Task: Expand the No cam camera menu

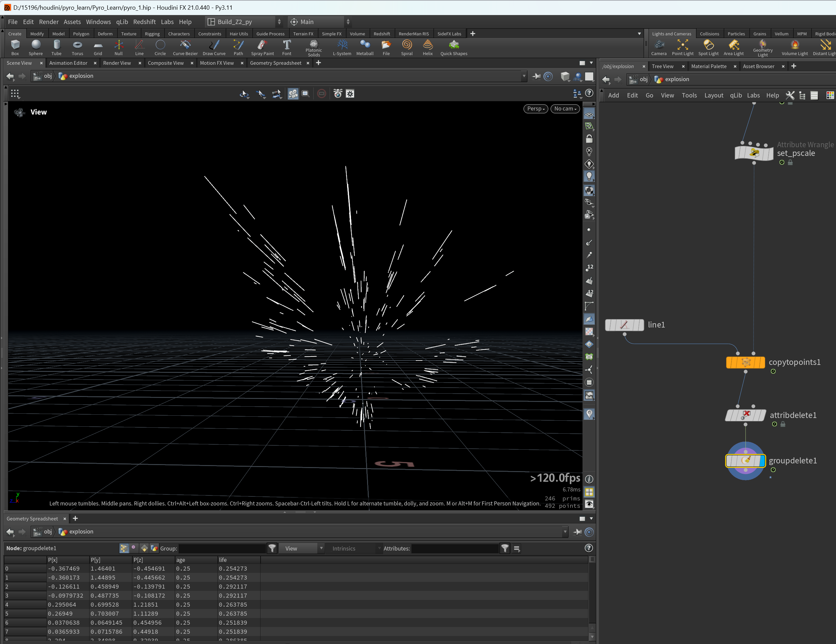Action: click(565, 109)
